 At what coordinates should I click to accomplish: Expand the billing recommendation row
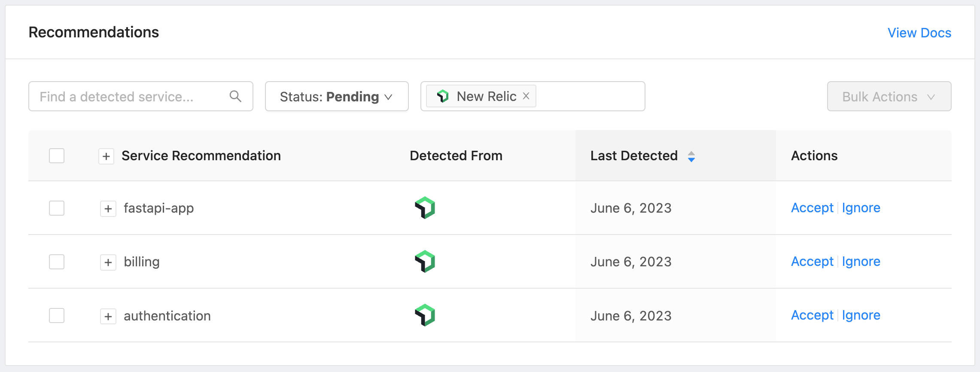(108, 262)
